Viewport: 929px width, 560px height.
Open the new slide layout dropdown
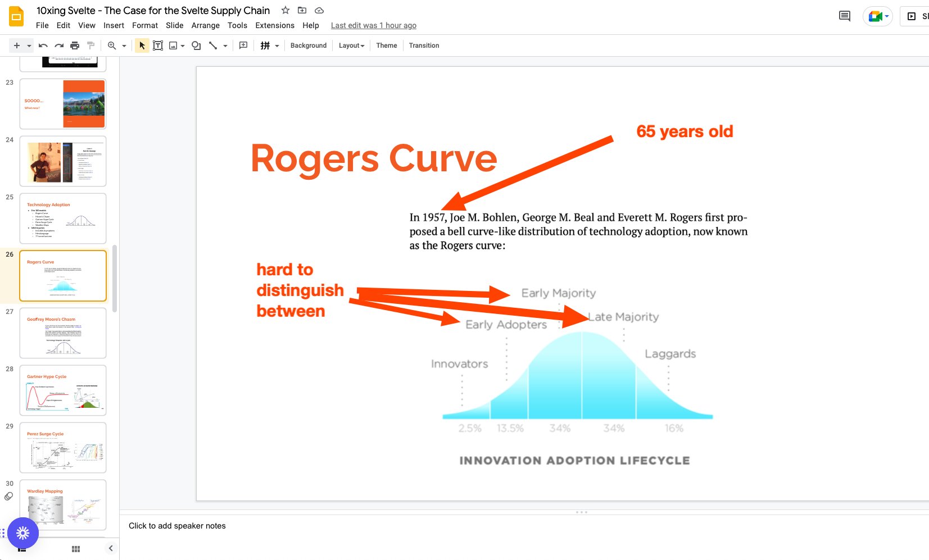tap(29, 45)
